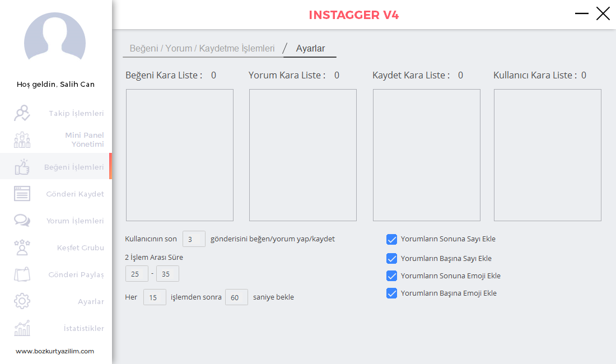Select Beğeni İşlemleri sidebar label

click(x=74, y=167)
